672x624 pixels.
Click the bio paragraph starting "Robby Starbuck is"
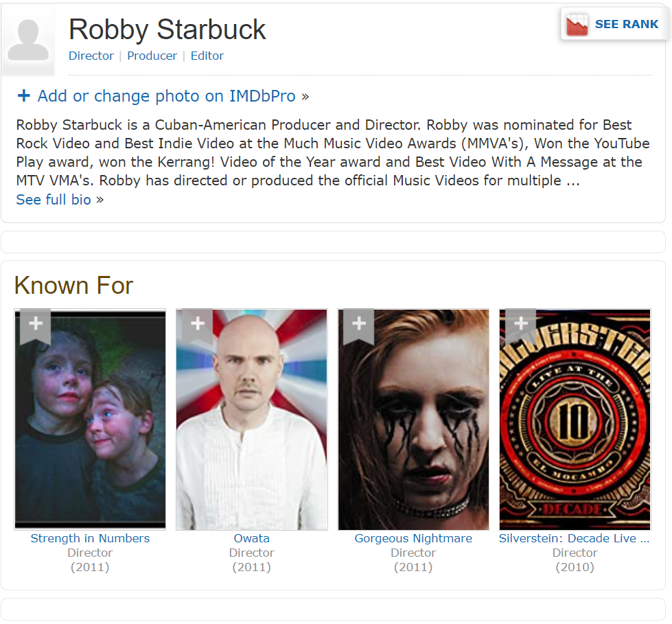click(x=333, y=152)
